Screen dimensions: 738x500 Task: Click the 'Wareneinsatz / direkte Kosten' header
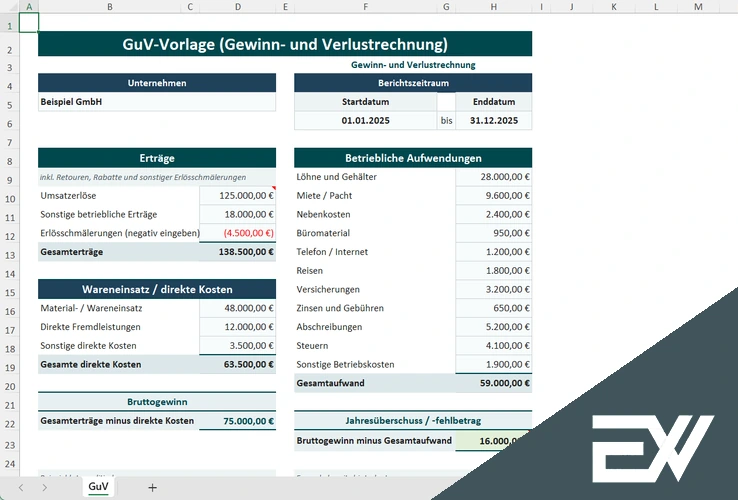coord(157,289)
